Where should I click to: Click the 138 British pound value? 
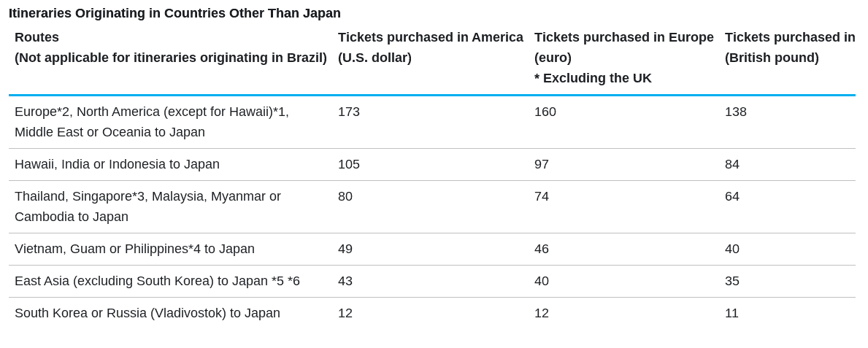click(736, 112)
